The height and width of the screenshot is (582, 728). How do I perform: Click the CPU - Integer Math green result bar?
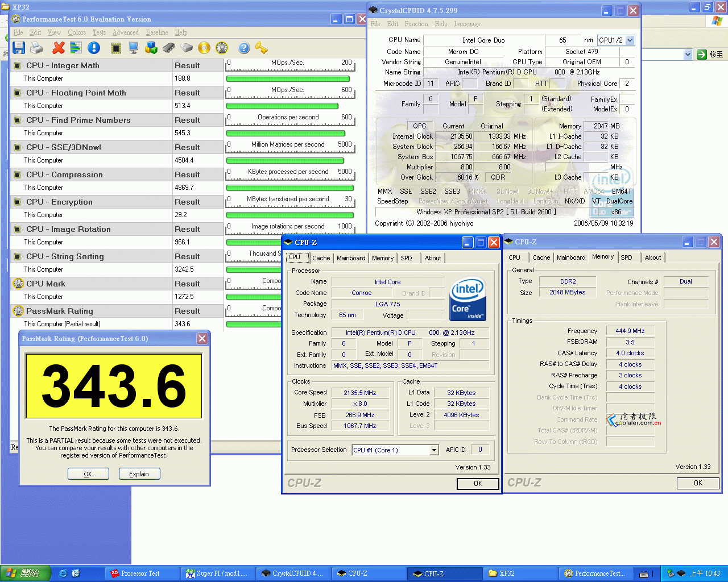(x=288, y=79)
